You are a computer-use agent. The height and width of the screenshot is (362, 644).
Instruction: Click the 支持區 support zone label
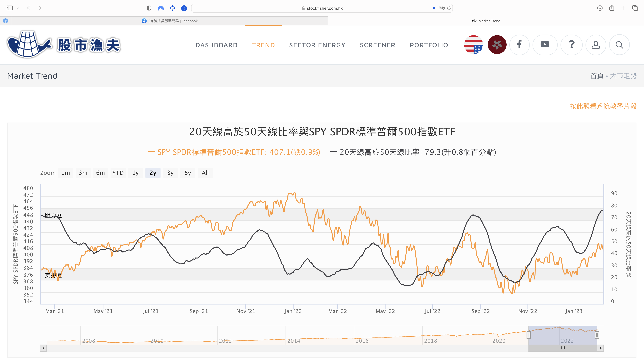coord(53,275)
